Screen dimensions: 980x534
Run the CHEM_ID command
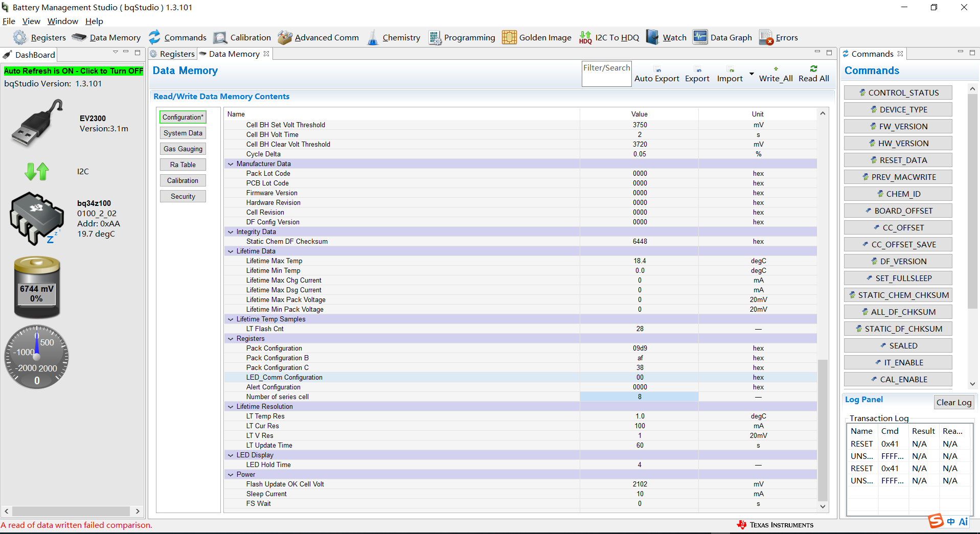pyautogui.click(x=898, y=194)
